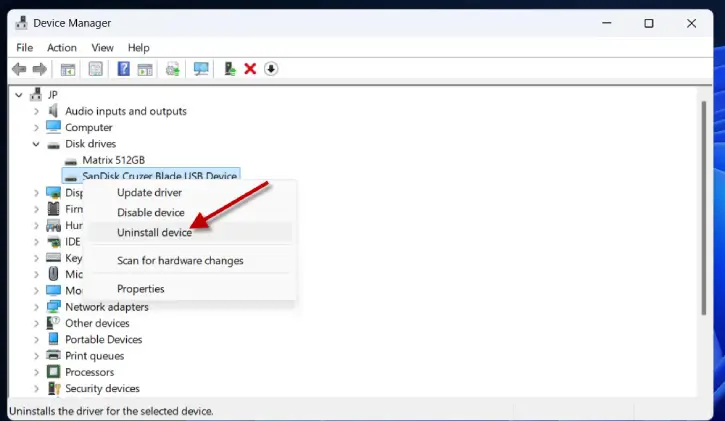Select the Network adapters tree row
Image resolution: width=725 pixels, height=421 pixels.
pos(107,307)
